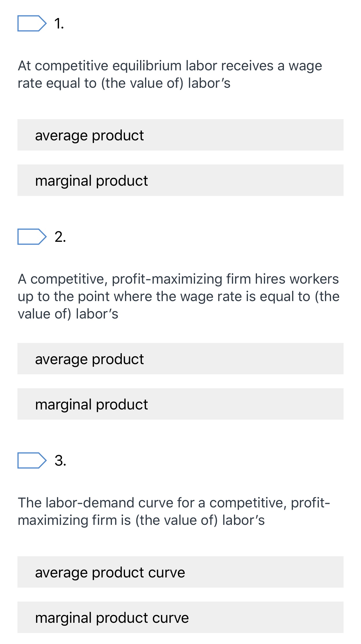This screenshot has height=644, width=361.
Task: Select 'average product' for question 1
Action: 180,135
